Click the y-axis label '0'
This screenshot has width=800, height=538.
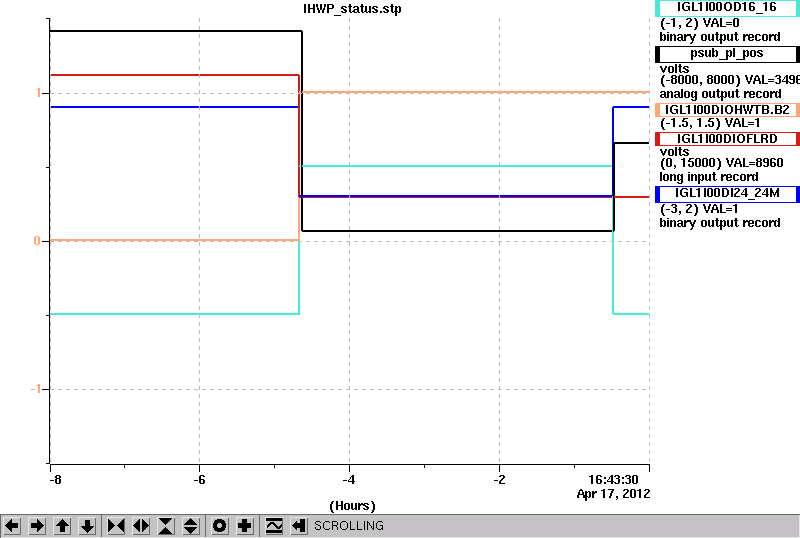pos(37,240)
